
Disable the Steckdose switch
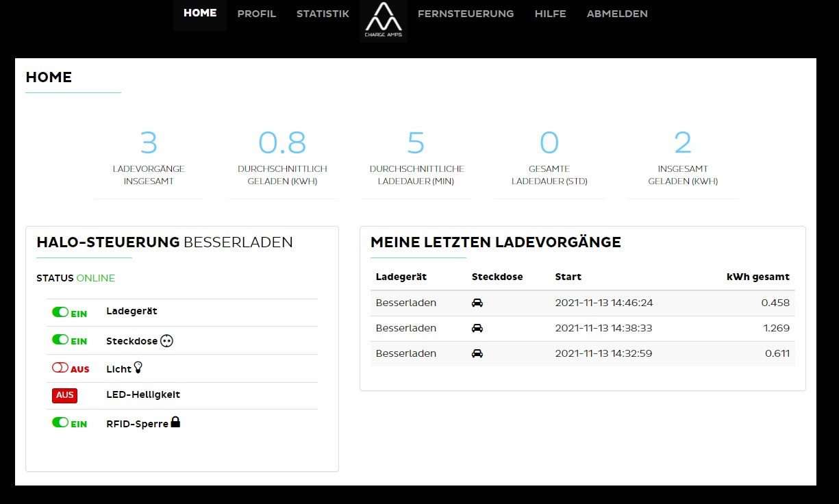[x=60, y=340]
